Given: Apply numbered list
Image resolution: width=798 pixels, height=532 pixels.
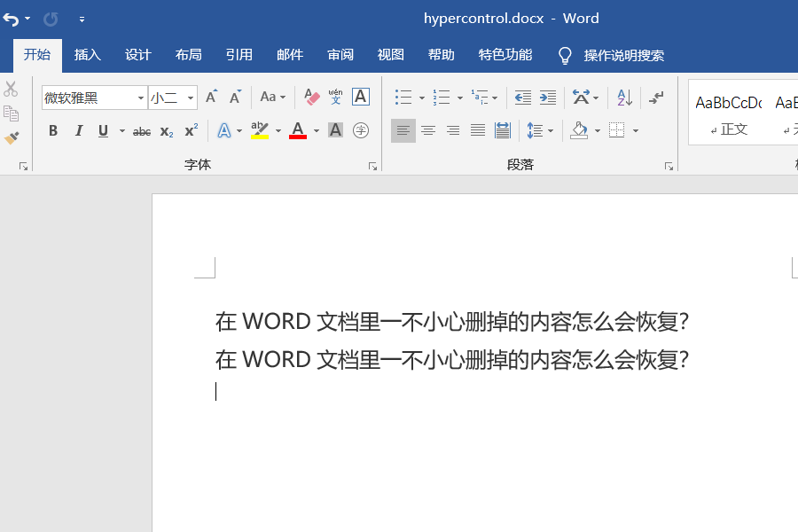Looking at the screenshot, I should click(x=442, y=97).
